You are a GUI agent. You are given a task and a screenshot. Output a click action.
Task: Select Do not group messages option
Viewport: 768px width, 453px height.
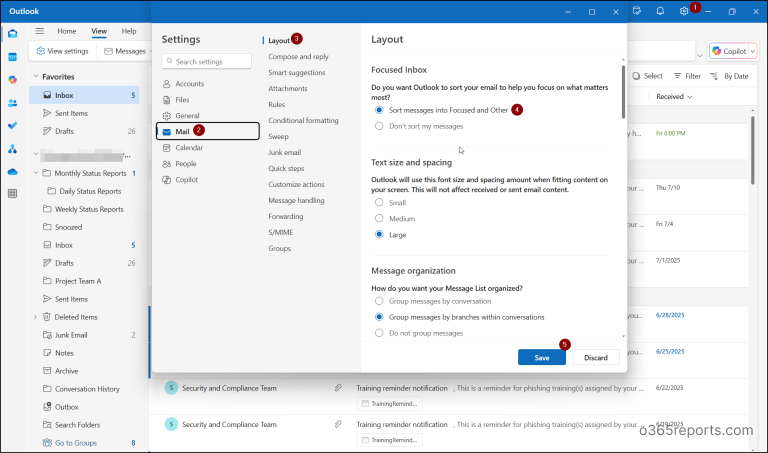[x=379, y=333]
